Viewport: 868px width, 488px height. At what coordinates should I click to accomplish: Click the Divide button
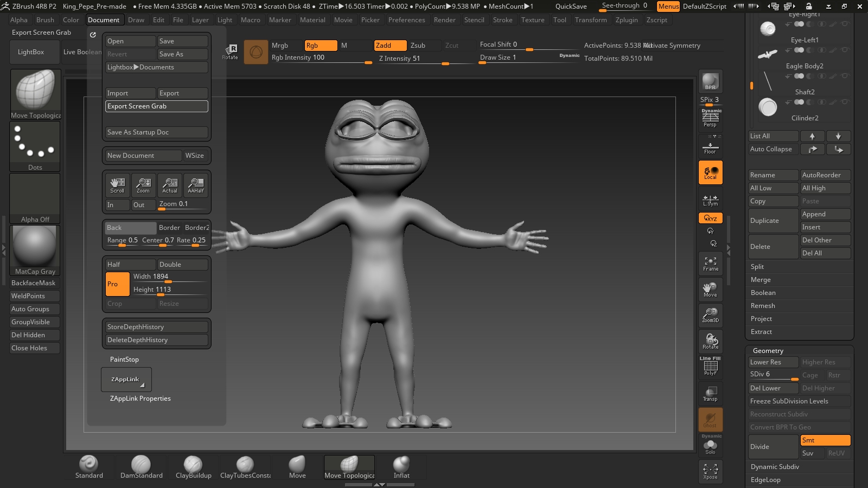pyautogui.click(x=773, y=447)
